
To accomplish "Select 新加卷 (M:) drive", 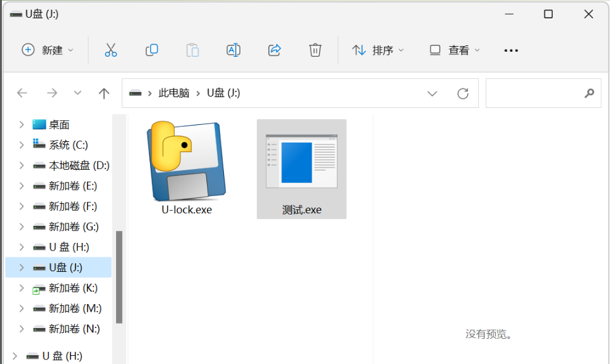I will pos(59,308).
